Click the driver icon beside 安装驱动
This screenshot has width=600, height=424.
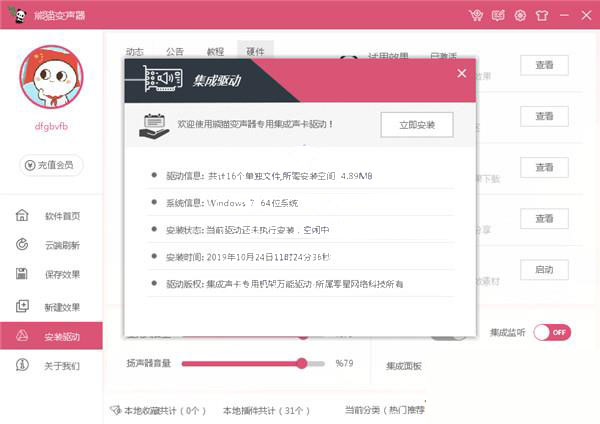coord(22,336)
